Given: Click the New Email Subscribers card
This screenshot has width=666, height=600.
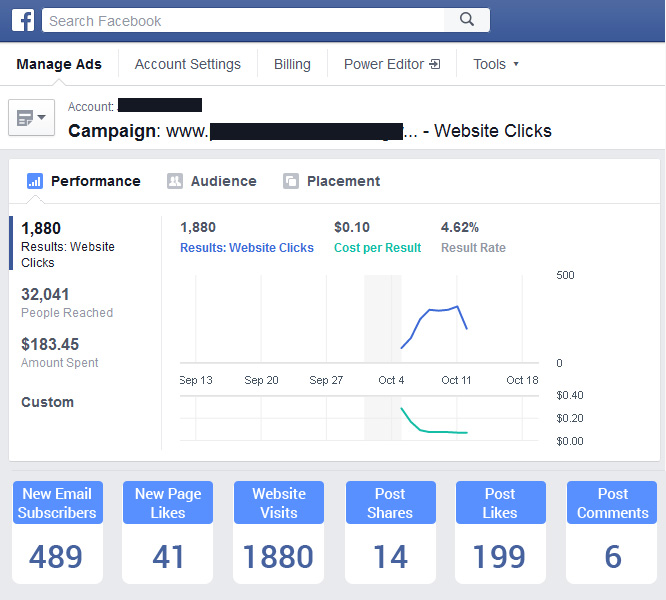Looking at the screenshot, I should (x=57, y=532).
